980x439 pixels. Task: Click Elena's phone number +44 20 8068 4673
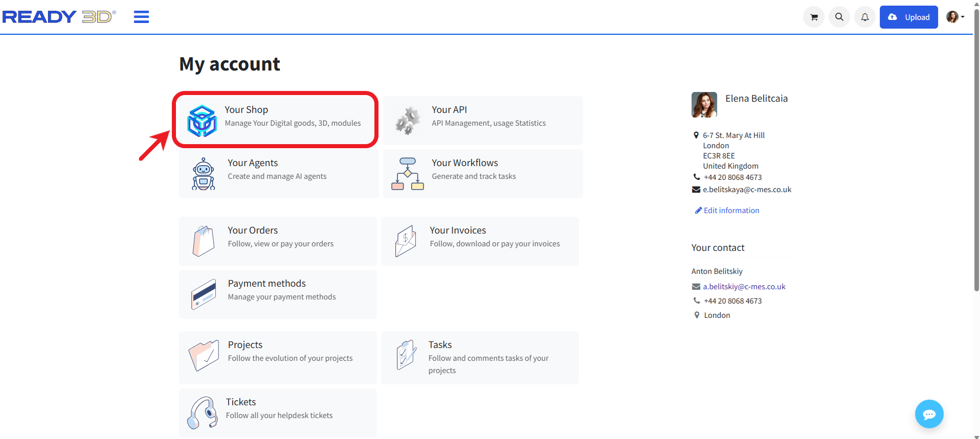(x=732, y=177)
